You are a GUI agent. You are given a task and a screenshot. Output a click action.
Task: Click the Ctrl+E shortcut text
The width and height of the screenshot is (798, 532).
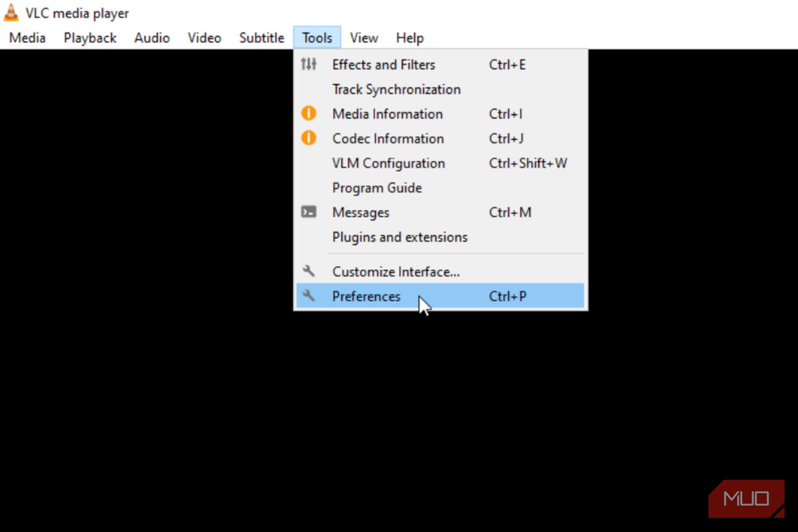point(507,65)
